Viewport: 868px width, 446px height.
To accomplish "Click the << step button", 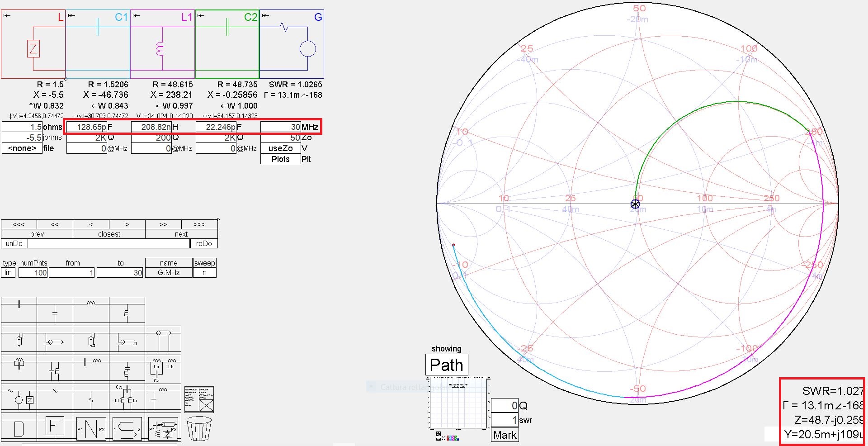I will (55, 224).
